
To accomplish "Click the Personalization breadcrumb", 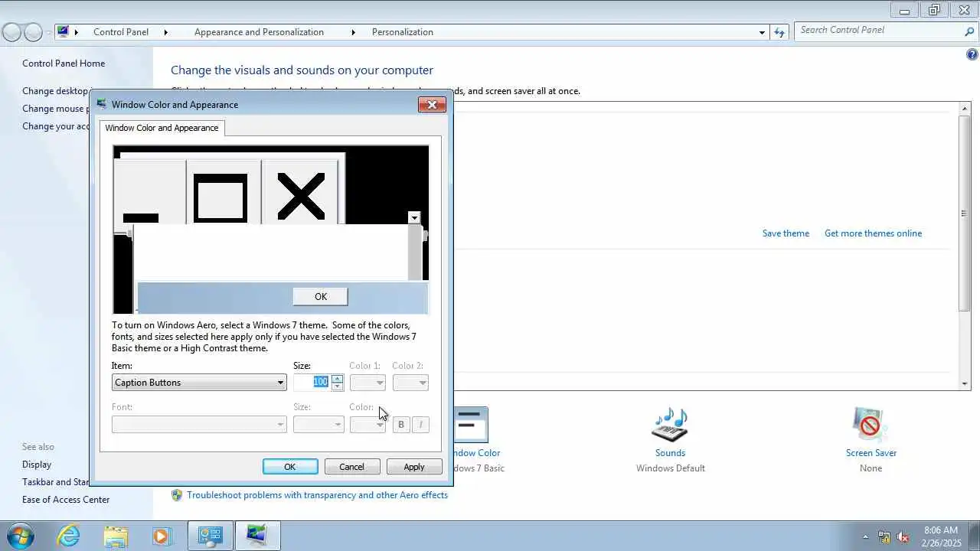I will point(403,32).
